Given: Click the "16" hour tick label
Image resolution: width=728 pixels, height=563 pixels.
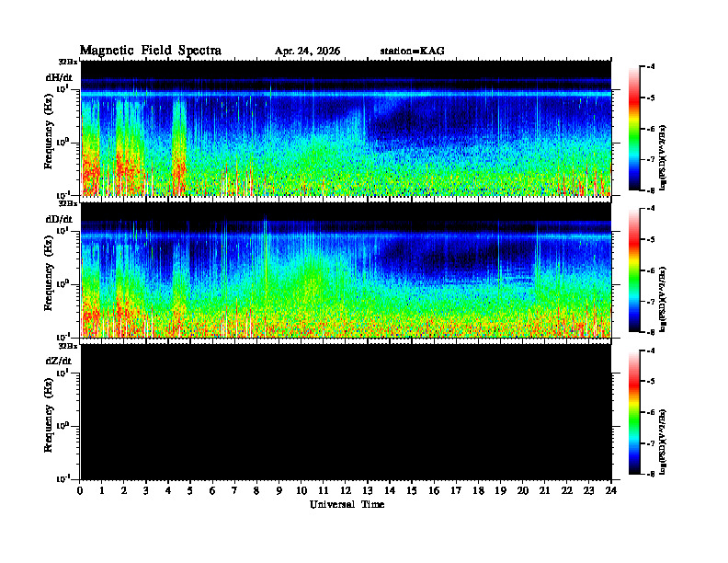Looking at the screenshot, I should click(434, 491).
